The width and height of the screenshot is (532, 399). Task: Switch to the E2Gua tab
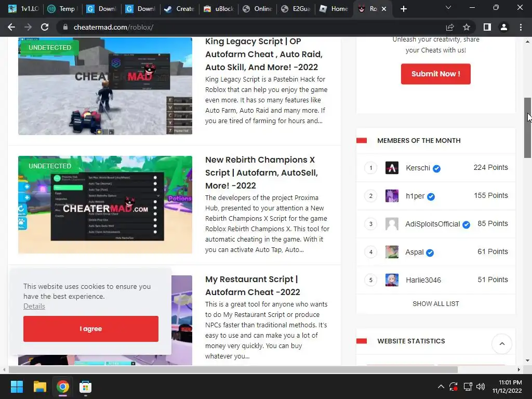(x=296, y=9)
